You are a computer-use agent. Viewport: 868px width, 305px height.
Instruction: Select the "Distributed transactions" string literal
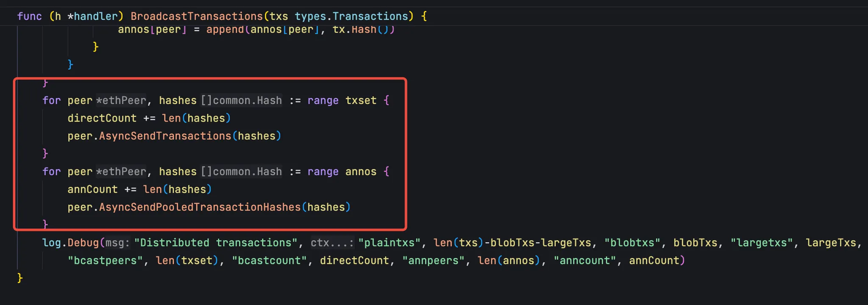coord(216,243)
